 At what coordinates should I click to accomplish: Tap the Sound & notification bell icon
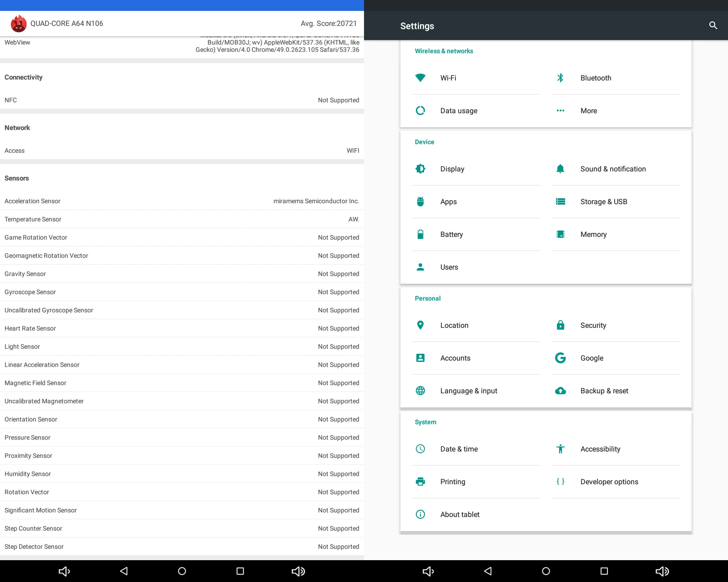[561, 169]
